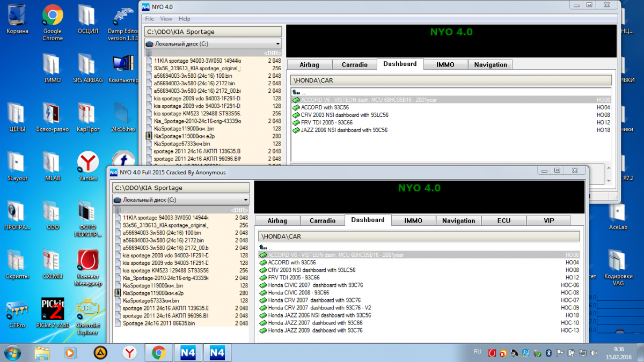This screenshot has width=644, height=362.
Task: Open the Help menu in the back NYO window
Action: [184, 19]
